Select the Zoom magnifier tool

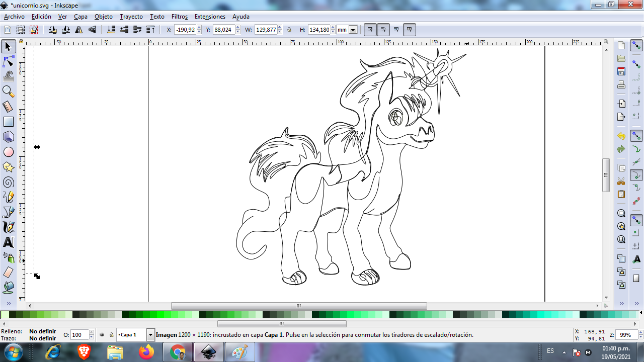tap(8, 92)
